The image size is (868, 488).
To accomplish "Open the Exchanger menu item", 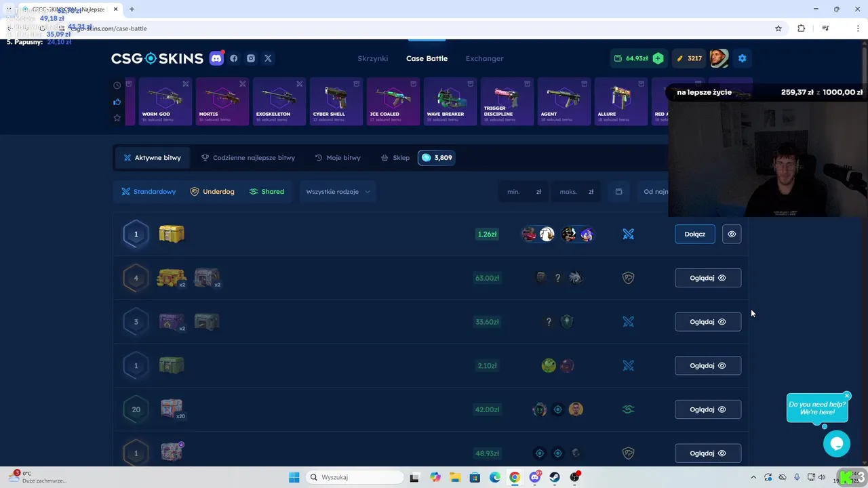I will (x=484, y=58).
